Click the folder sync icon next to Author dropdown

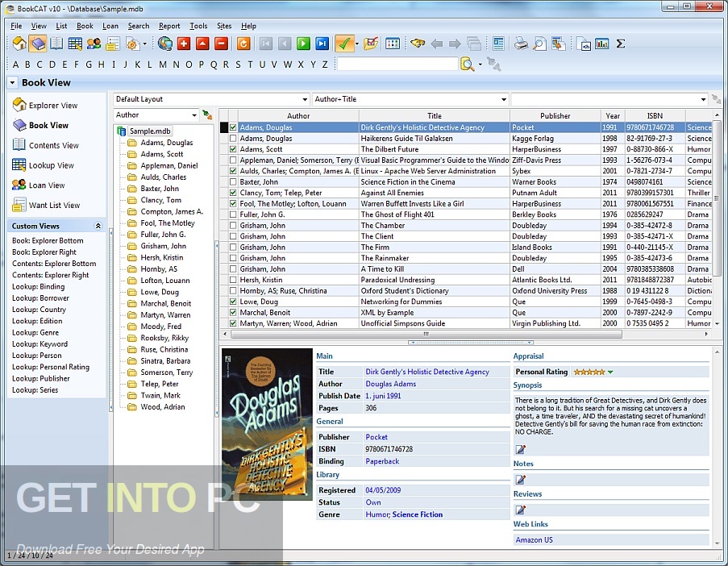click(x=207, y=114)
